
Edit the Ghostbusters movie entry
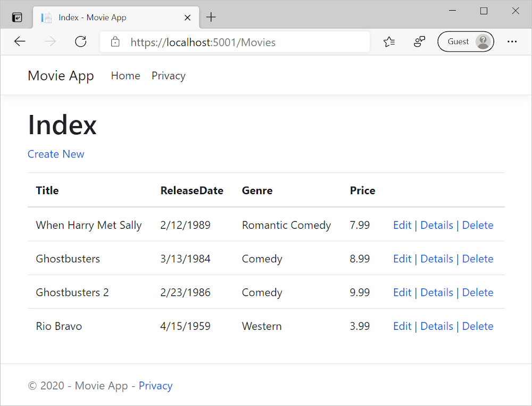[x=402, y=259]
